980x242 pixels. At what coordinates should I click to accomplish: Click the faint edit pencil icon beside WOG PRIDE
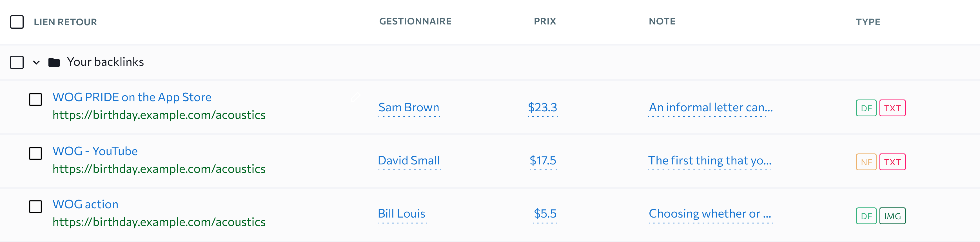(355, 97)
